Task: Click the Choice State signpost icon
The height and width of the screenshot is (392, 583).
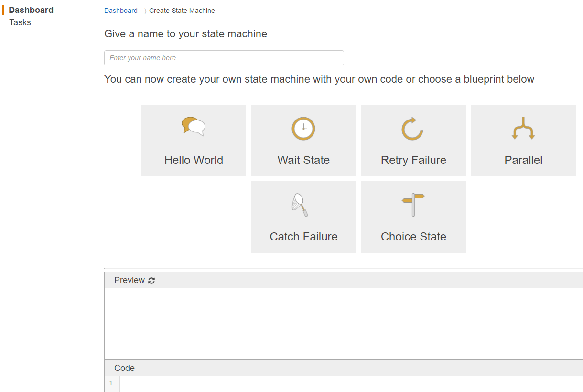Action: [413, 204]
